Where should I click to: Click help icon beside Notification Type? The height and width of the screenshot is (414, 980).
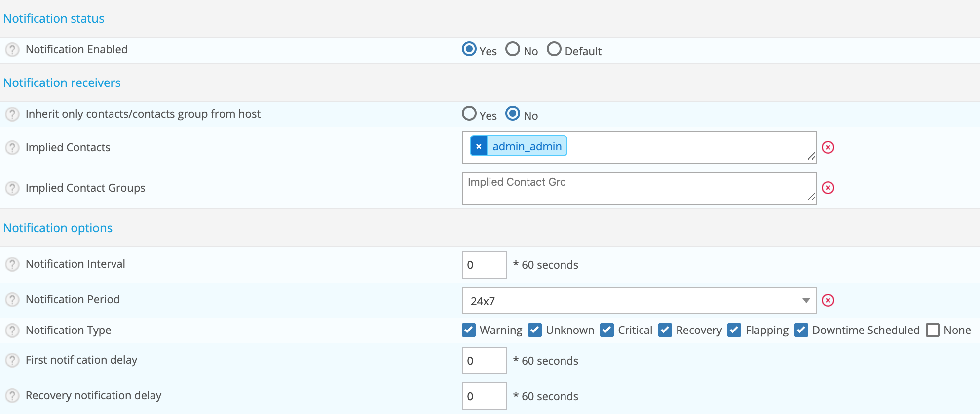click(12, 331)
